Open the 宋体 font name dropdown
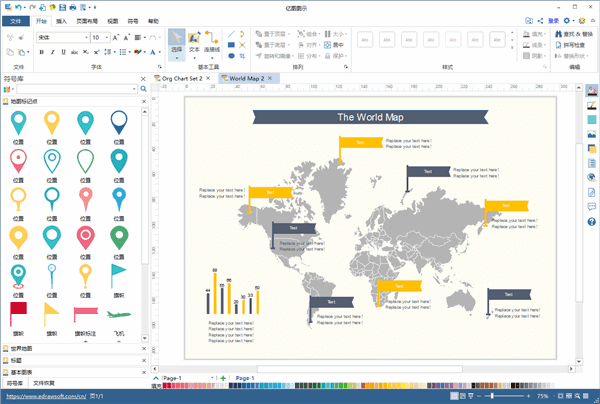The image size is (600, 404). (60, 37)
